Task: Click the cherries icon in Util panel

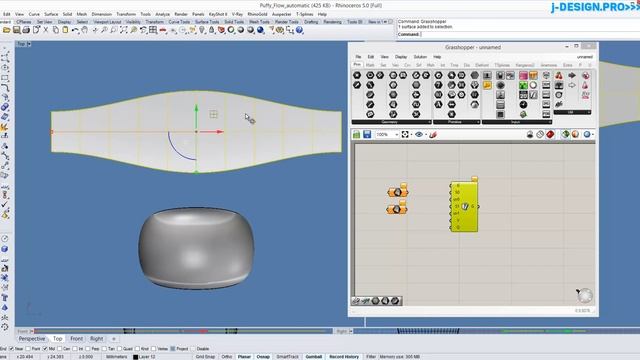Action: click(x=559, y=76)
